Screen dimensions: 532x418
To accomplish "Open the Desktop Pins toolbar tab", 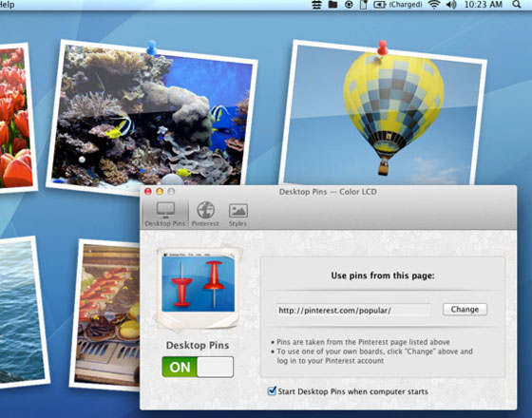I will point(165,214).
